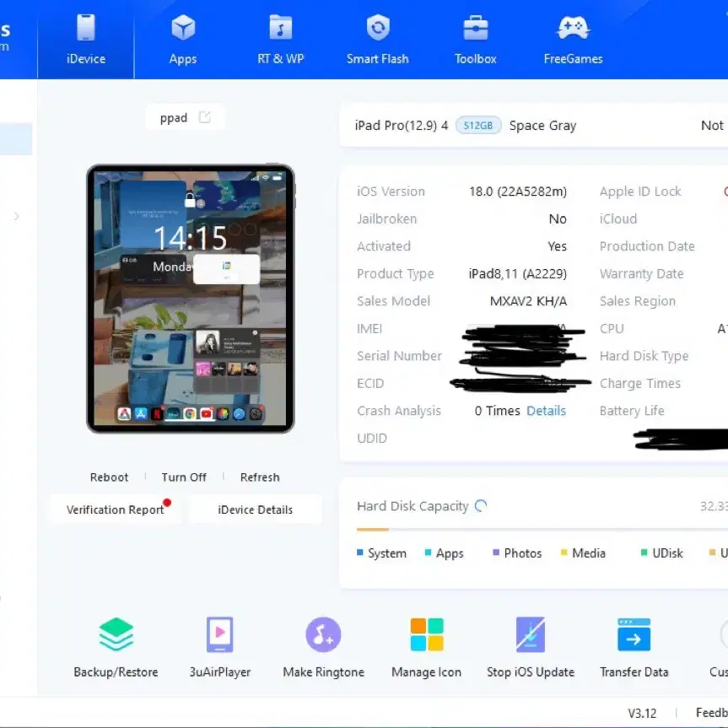728x728 pixels.
Task: Go to Smart Flash tab
Action: (377, 40)
